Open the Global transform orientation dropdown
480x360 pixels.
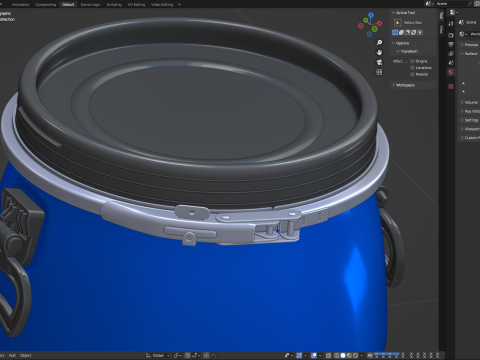click(x=158, y=355)
